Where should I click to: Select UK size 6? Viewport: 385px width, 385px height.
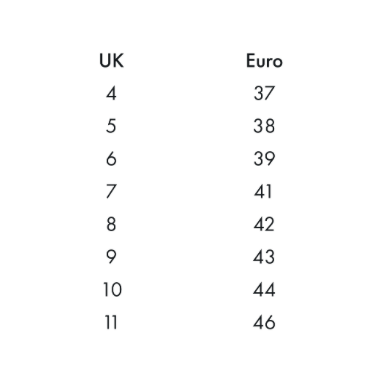[x=111, y=159]
